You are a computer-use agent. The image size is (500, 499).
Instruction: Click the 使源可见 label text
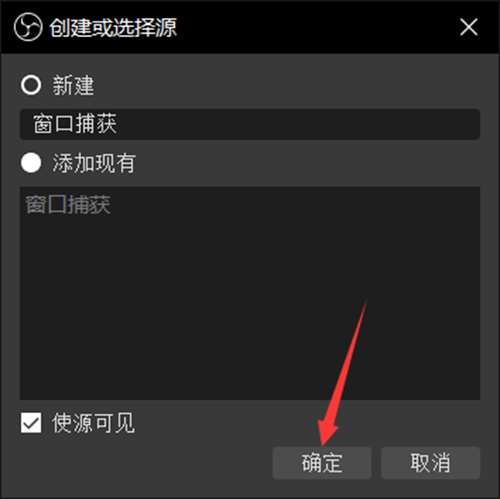tap(93, 423)
